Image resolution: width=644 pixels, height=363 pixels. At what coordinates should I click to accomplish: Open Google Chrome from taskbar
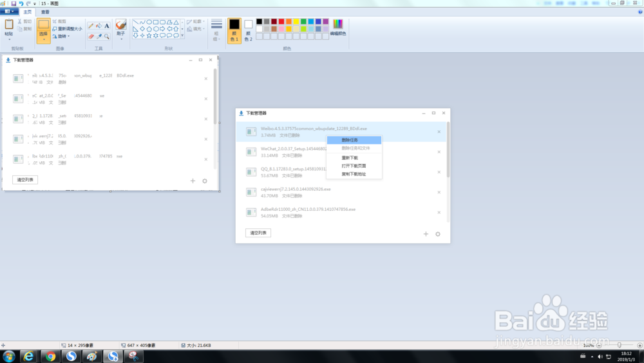tap(50, 357)
